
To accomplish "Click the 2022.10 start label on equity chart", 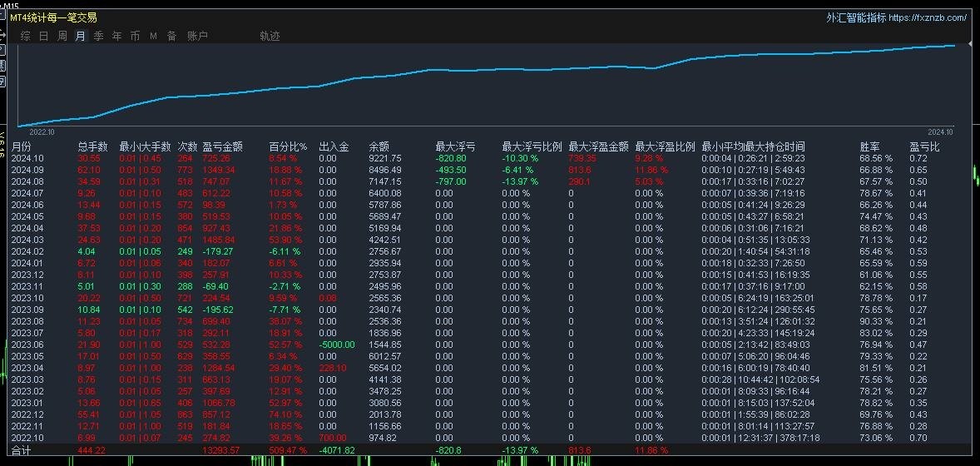I will (42, 132).
